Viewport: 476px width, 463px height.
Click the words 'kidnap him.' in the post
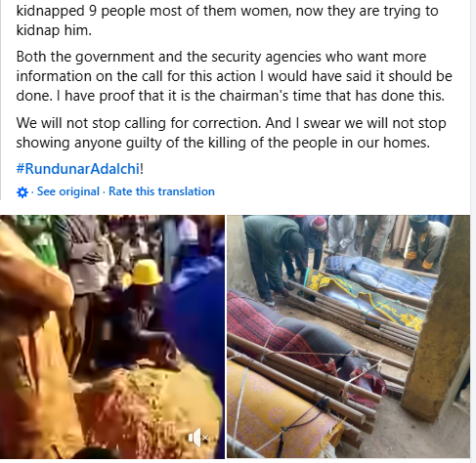[54, 30]
